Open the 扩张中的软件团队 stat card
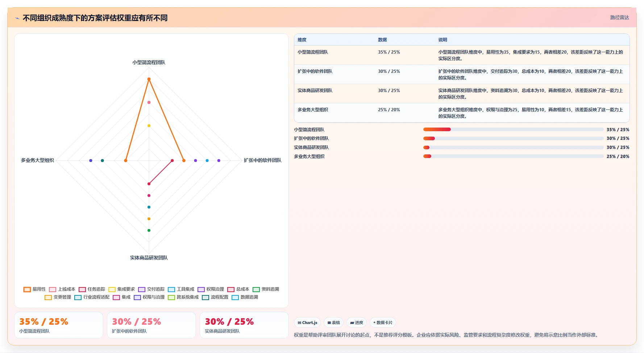This screenshot has height=353, width=644. click(x=151, y=325)
